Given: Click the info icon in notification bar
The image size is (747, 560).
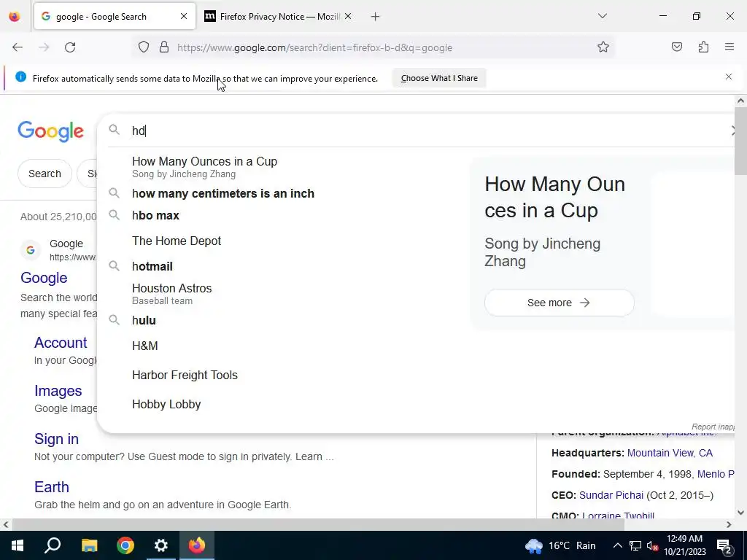Looking at the screenshot, I should [x=20, y=77].
